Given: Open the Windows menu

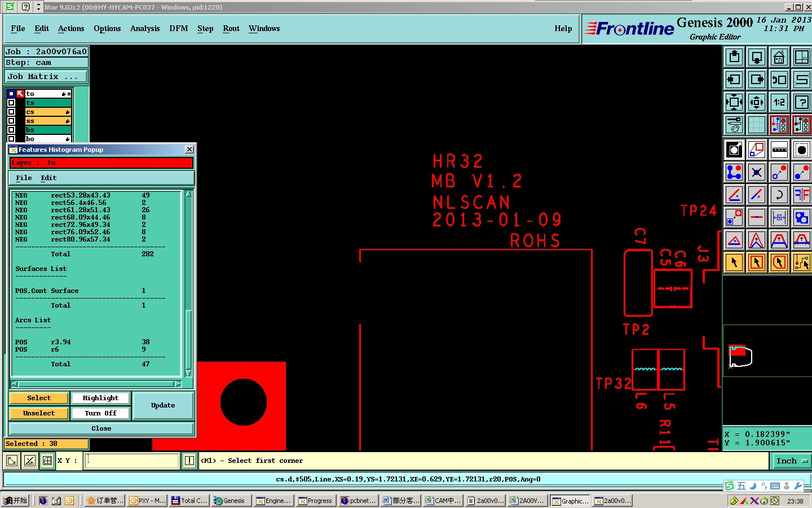Looking at the screenshot, I should (264, 28).
